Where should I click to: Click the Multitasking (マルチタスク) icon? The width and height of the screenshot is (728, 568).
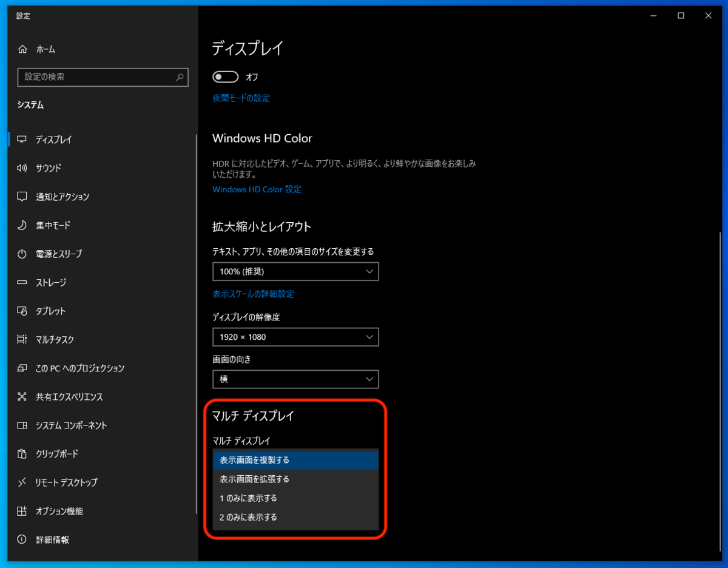point(22,340)
